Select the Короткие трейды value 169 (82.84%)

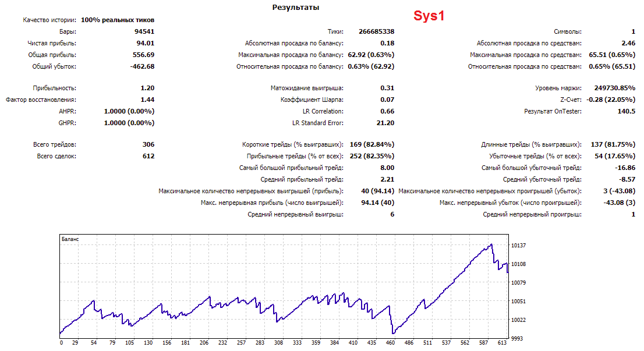(371, 144)
